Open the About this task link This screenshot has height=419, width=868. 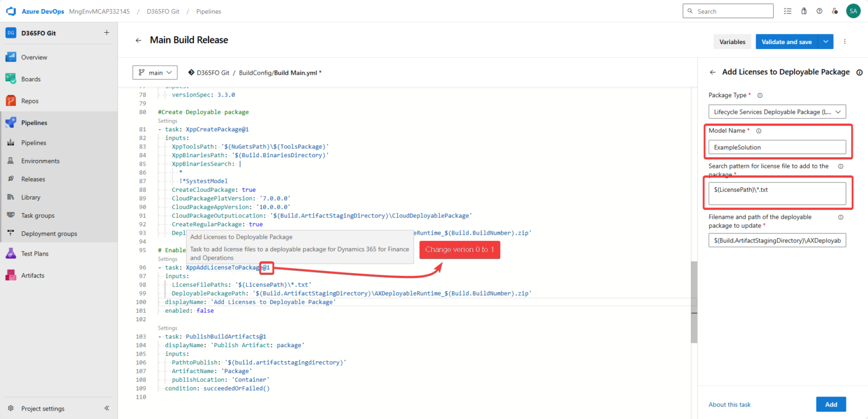pyautogui.click(x=730, y=404)
